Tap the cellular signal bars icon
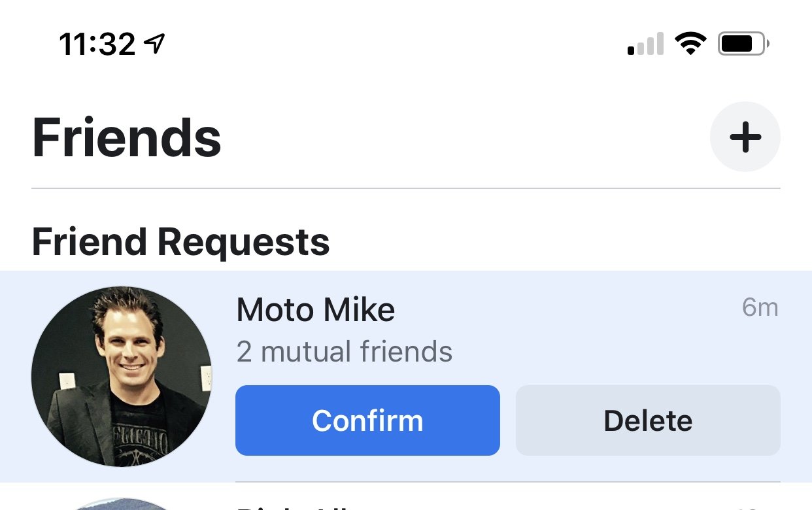 [645, 44]
